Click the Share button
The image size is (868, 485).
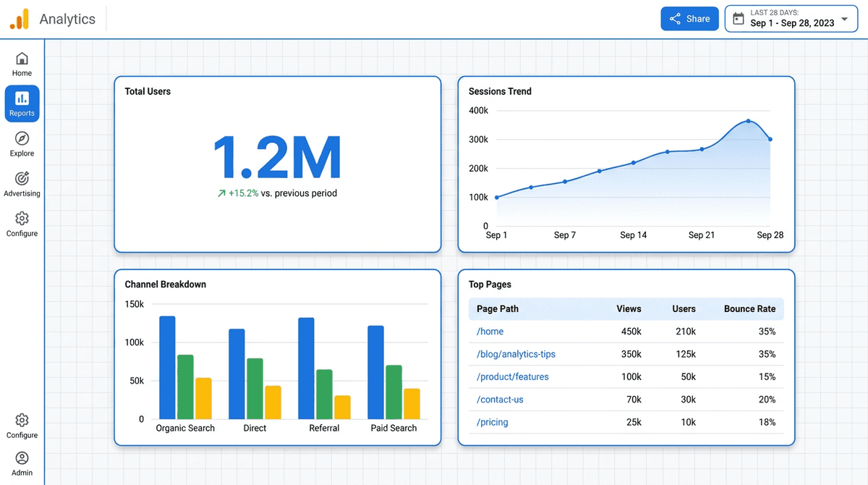(689, 19)
